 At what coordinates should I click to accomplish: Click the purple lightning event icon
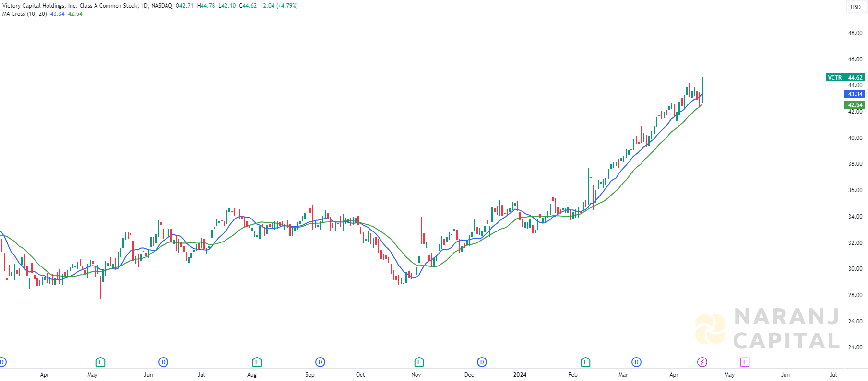(x=702, y=362)
